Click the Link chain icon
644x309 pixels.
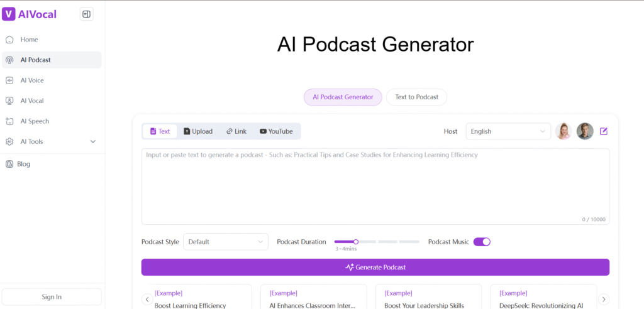coord(229,131)
